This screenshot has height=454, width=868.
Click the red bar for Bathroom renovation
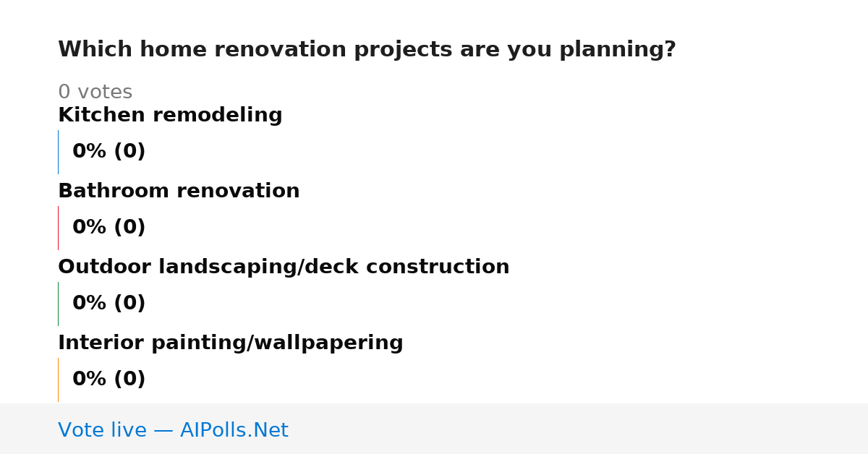58,228
